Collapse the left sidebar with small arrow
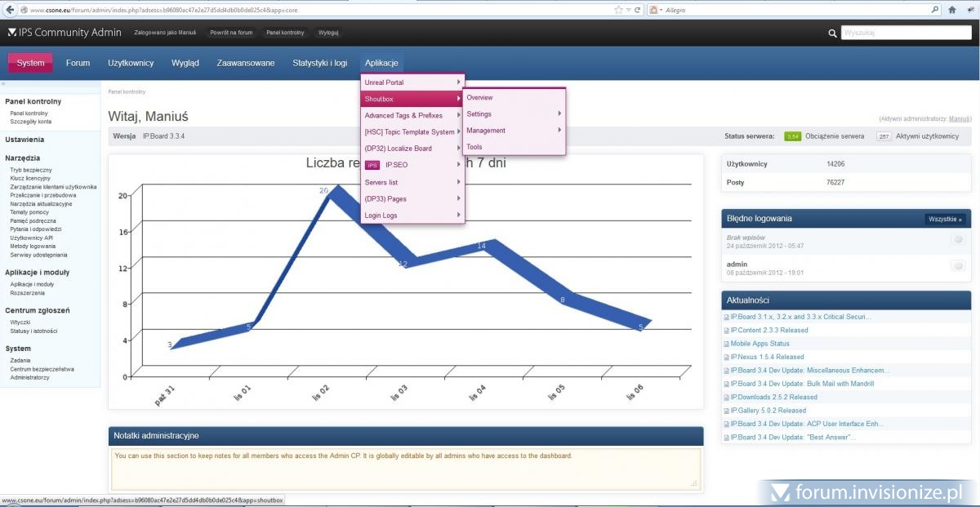980x507 pixels. [3, 84]
